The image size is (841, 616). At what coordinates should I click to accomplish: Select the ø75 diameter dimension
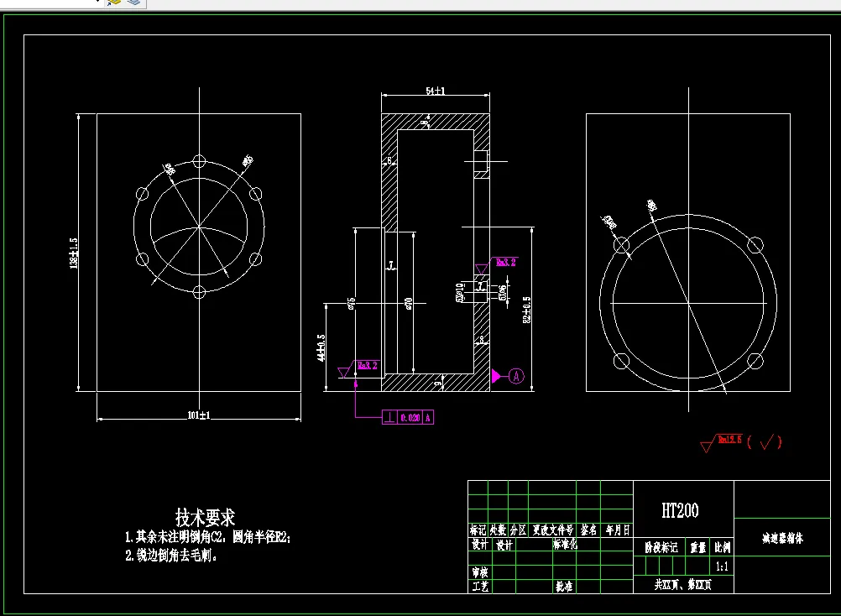pyautogui.click(x=352, y=304)
